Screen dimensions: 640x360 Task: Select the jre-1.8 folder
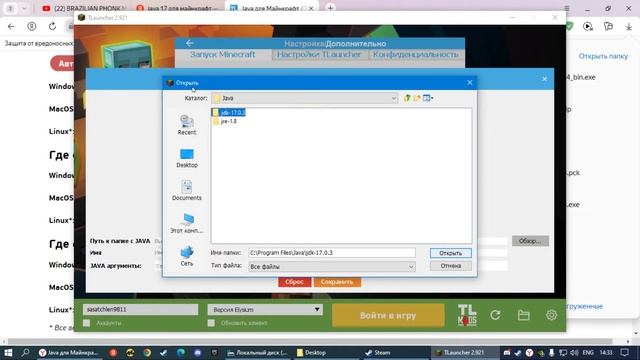pyautogui.click(x=225, y=121)
